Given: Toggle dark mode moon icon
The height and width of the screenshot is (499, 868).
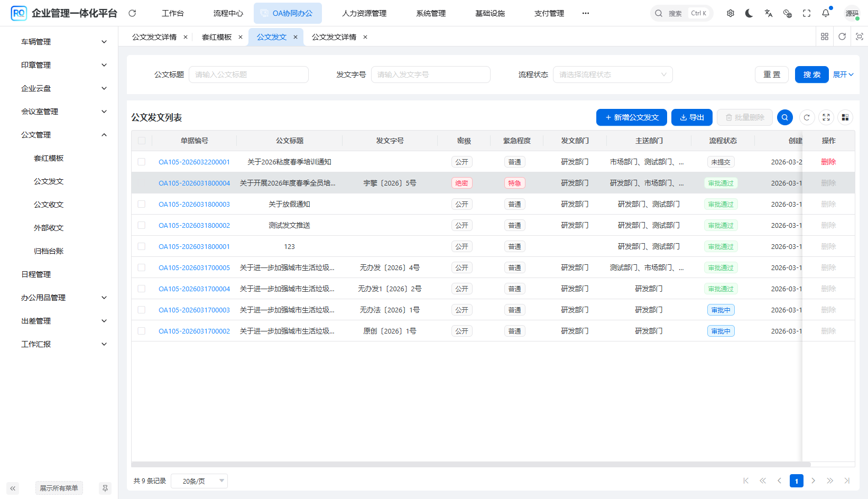Looking at the screenshot, I should point(749,13).
